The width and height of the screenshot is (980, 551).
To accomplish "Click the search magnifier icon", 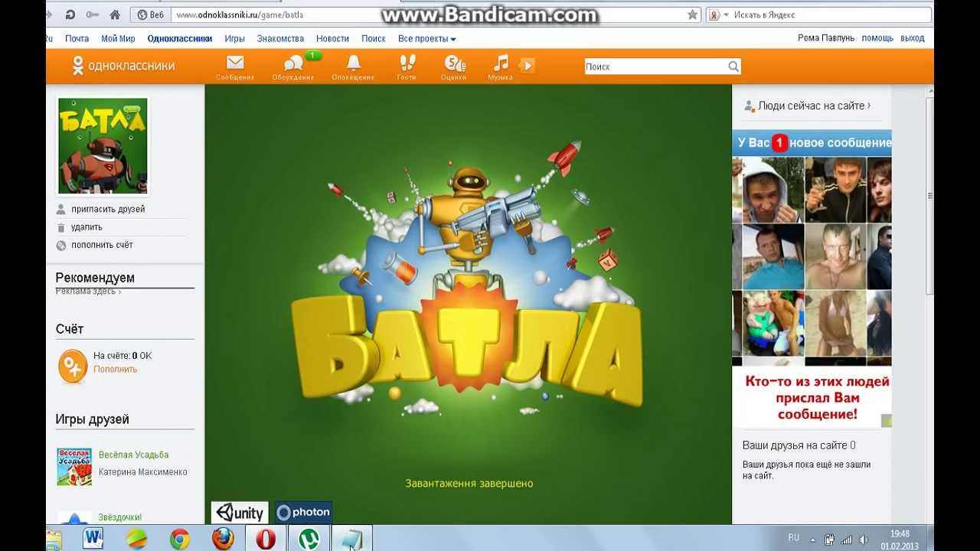I will pyautogui.click(x=733, y=67).
